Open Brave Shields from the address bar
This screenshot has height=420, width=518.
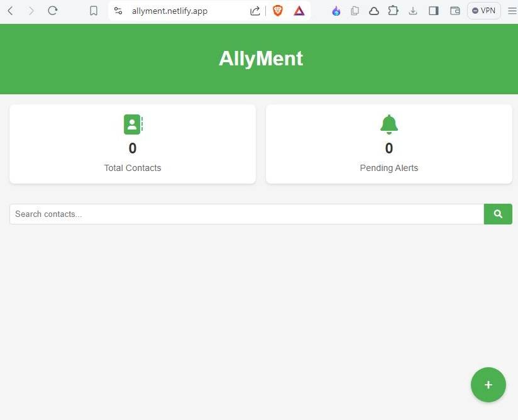pyautogui.click(x=277, y=11)
